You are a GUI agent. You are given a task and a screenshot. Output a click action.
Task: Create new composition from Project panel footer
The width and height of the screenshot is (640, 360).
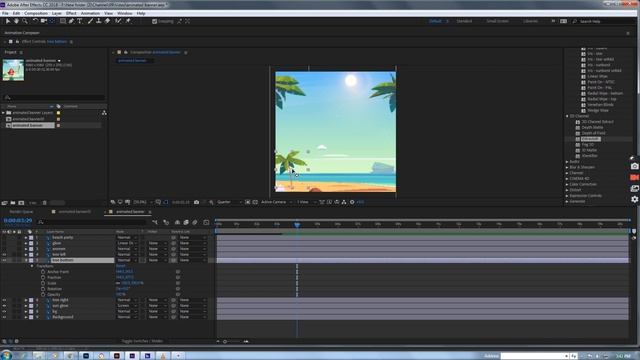(21, 203)
